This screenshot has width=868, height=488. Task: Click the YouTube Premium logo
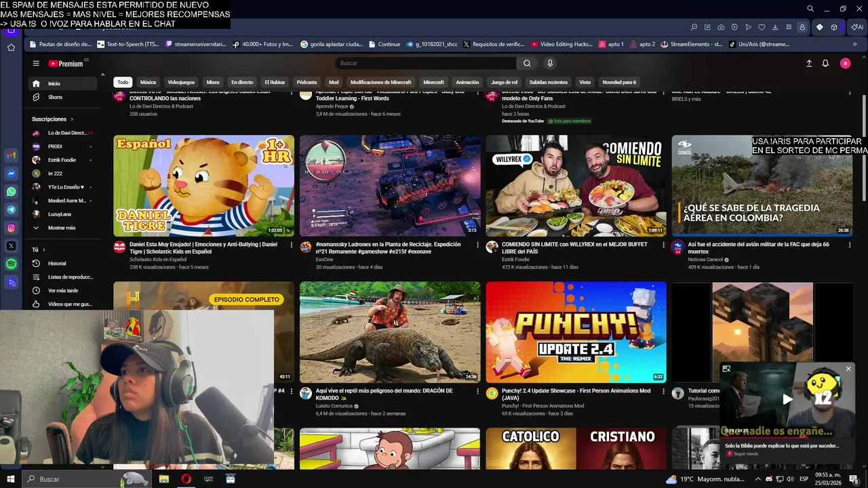pyautogui.click(x=66, y=64)
